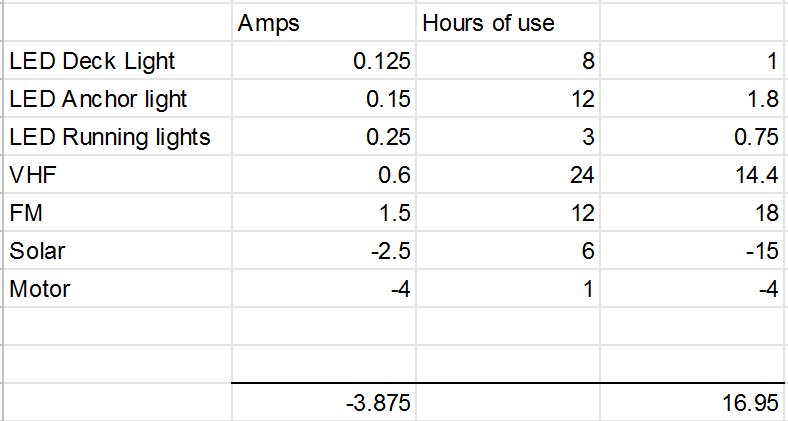The width and height of the screenshot is (788, 421).
Task: Click the Motor label cell
Action: coord(118,288)
